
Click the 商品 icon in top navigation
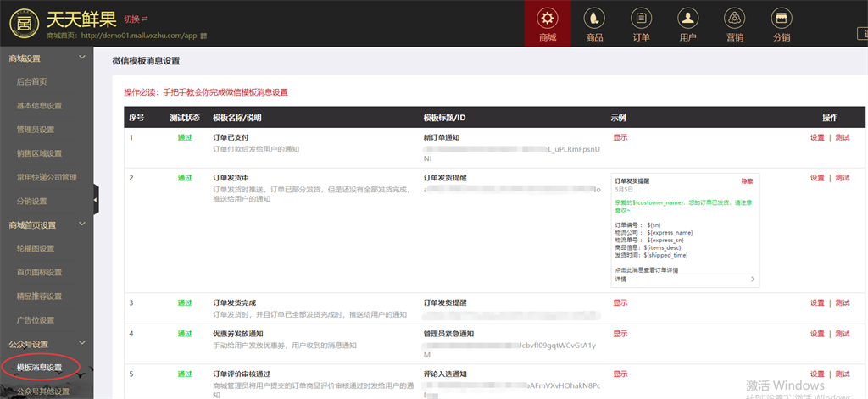click(x=594, y=24)
